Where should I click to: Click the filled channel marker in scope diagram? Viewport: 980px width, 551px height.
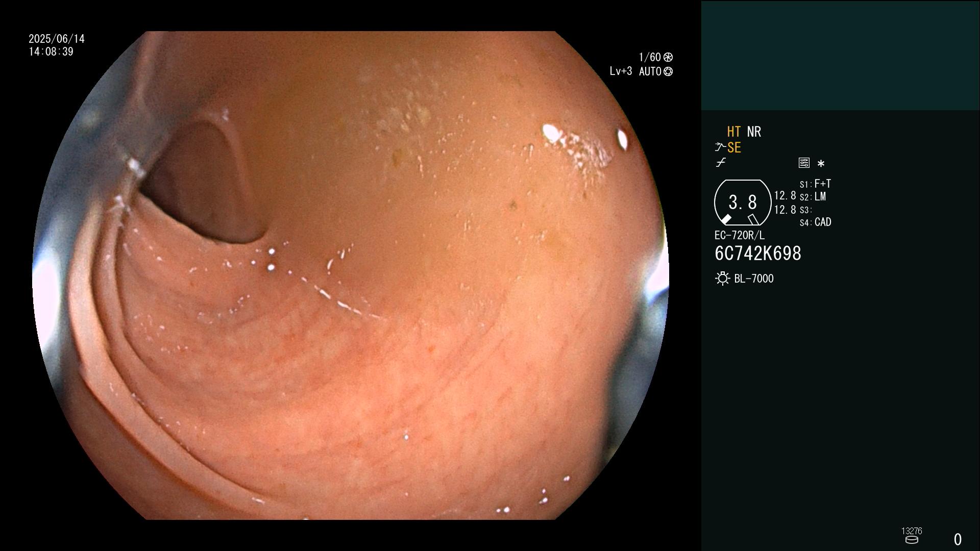(x=726, y=219)
